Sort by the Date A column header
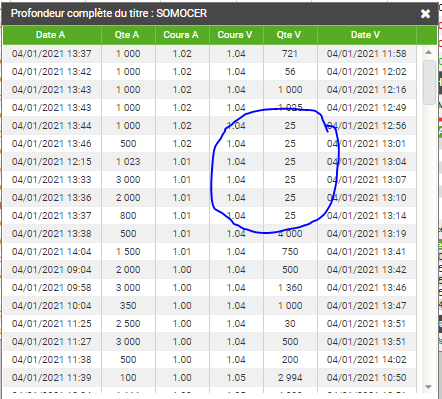This screenshot has width=442, height=399. [52, 35]
